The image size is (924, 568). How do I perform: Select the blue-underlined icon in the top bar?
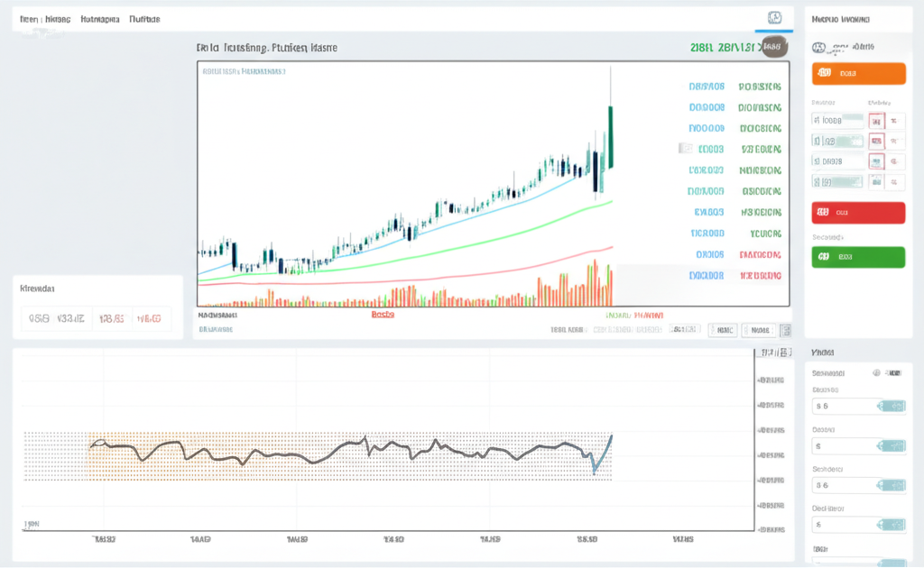coord(774,18)
